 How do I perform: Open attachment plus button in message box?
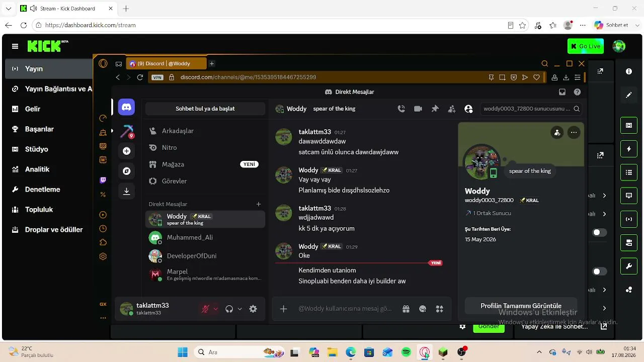coord(284,309)
